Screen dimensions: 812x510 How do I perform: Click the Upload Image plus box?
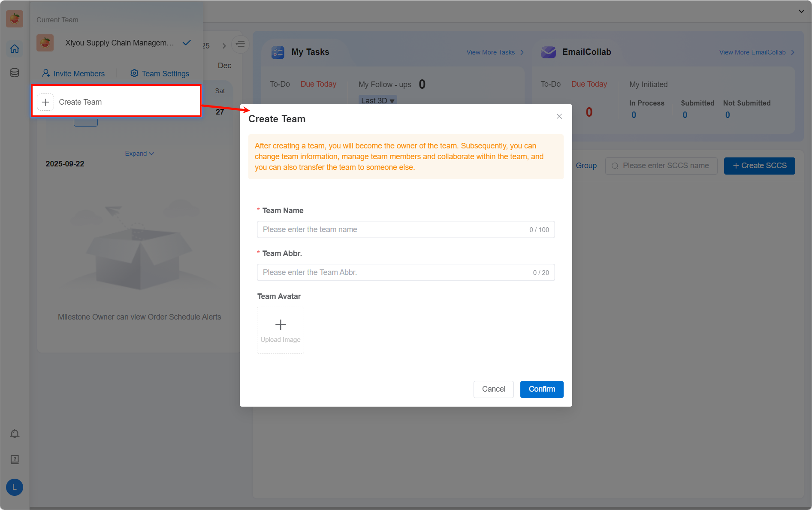281,330
